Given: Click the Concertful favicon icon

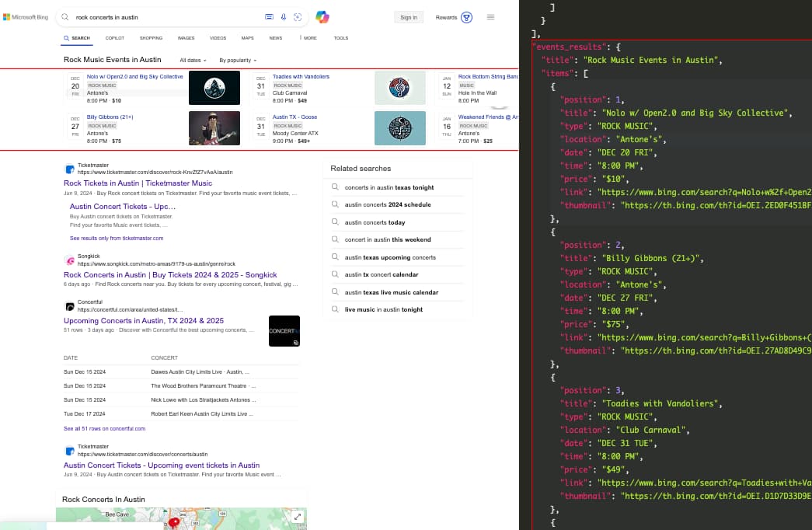Looking at the screenshot, I should 69,306.
